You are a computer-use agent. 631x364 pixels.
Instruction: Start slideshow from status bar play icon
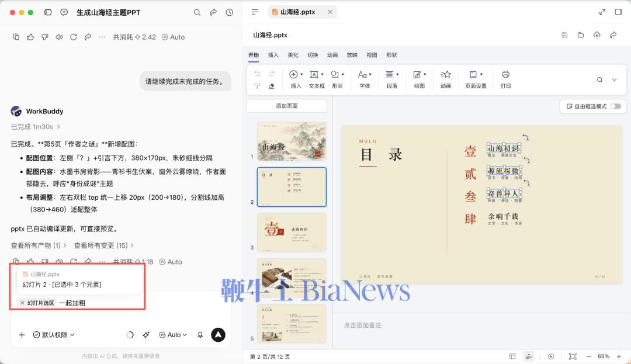coord(551,356)
